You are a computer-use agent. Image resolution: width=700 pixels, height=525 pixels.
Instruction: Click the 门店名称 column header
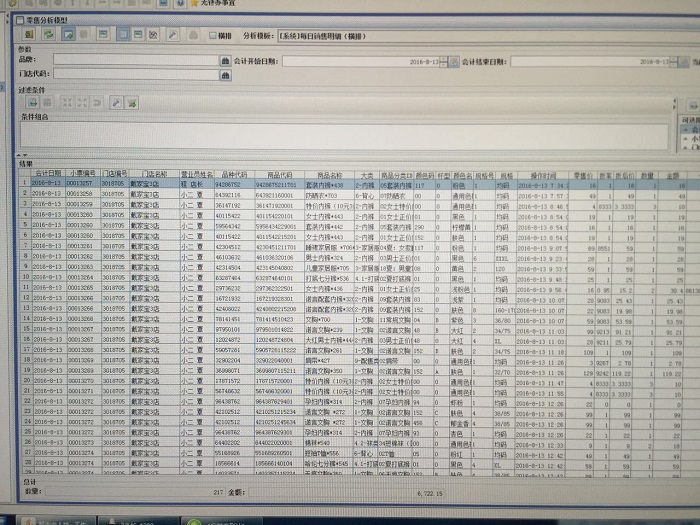click(154, 173)
